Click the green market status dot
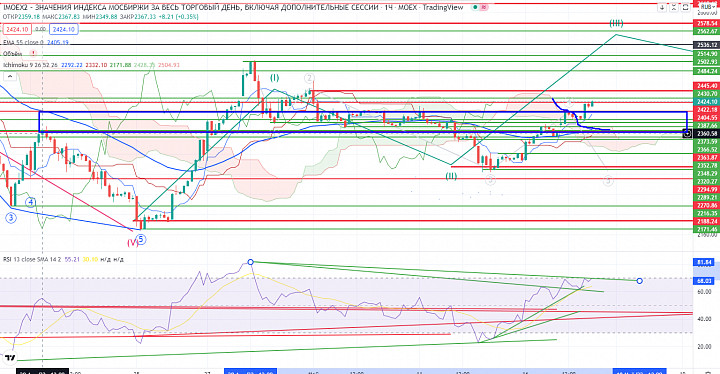The width and height of the screenshot is (720, 374). (x=475, y=7)
